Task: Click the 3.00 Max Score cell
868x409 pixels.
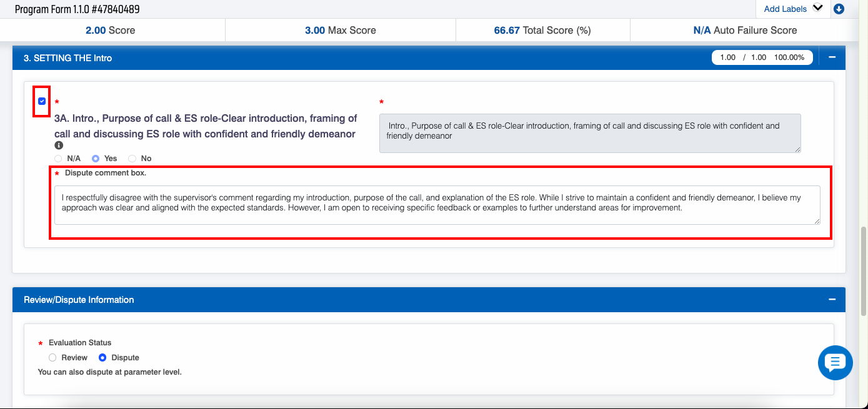Action: (340, 30)
